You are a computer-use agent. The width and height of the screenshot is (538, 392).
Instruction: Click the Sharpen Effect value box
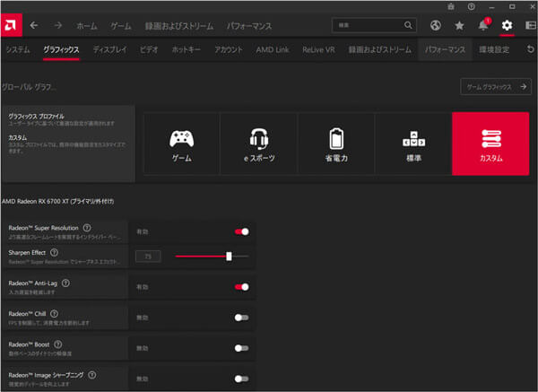(x=148, y=257)
